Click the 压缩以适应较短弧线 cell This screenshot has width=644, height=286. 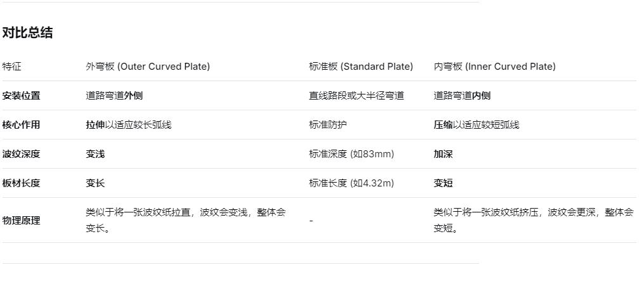(476, 125)
